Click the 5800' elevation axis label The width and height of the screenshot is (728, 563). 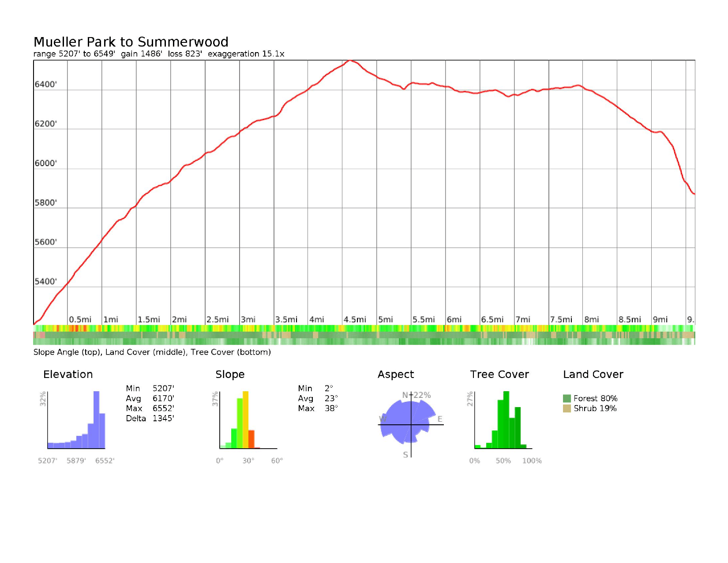(x=46, y=203)
